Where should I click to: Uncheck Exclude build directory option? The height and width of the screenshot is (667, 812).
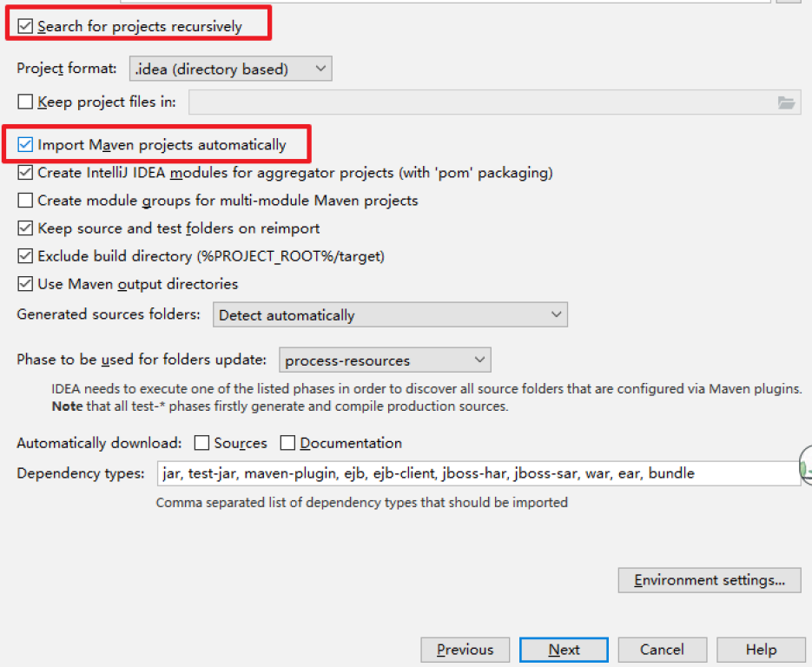25,256
